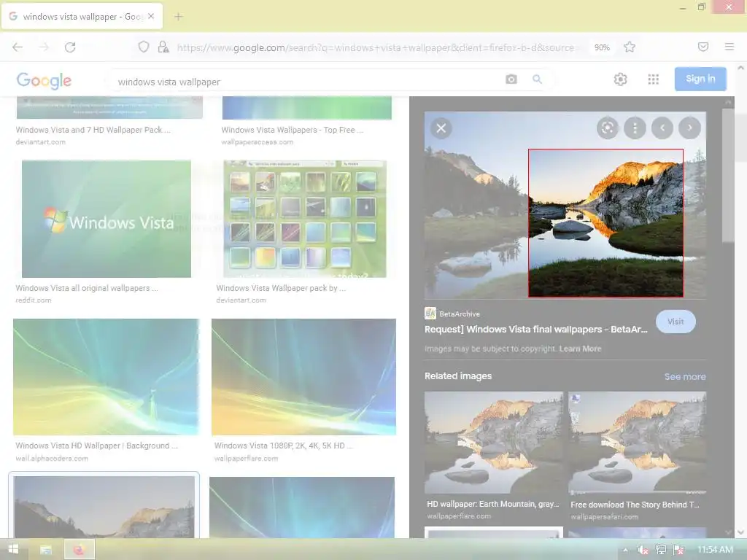
Task: Open the Windows Vista logo wallpaper thumbnail
Action: pos(107,219)
